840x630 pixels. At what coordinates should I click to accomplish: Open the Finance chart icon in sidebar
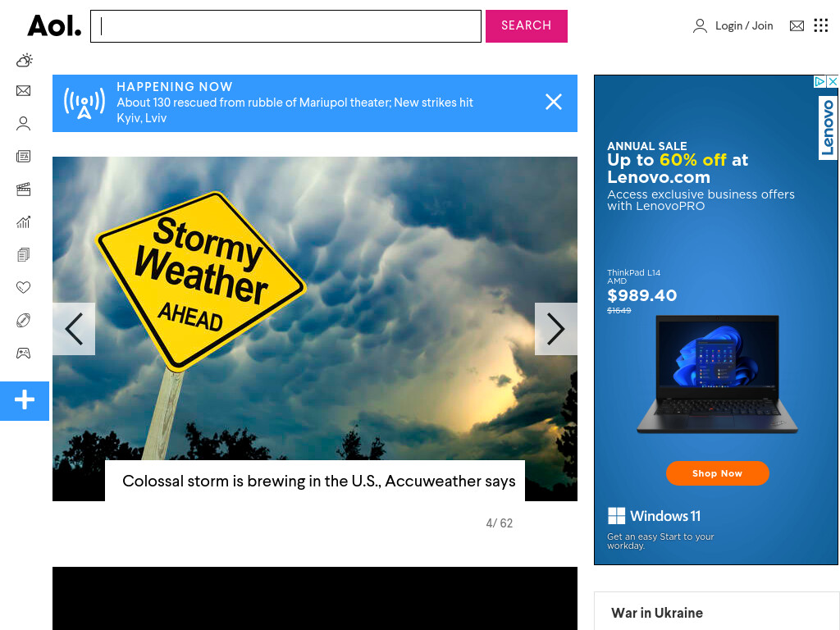point(23,221)
